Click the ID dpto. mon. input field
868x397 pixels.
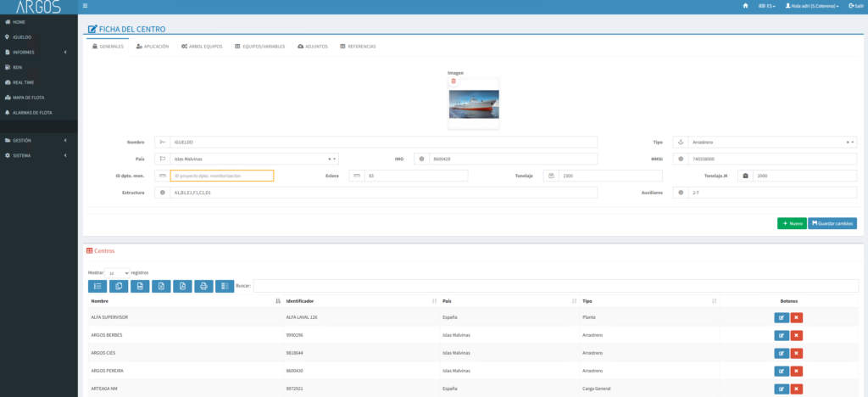[221, 176]
